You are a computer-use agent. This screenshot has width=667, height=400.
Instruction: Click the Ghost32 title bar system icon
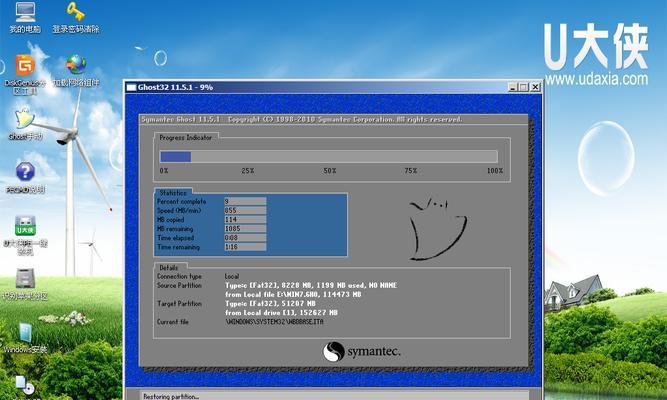click(131, 87)
